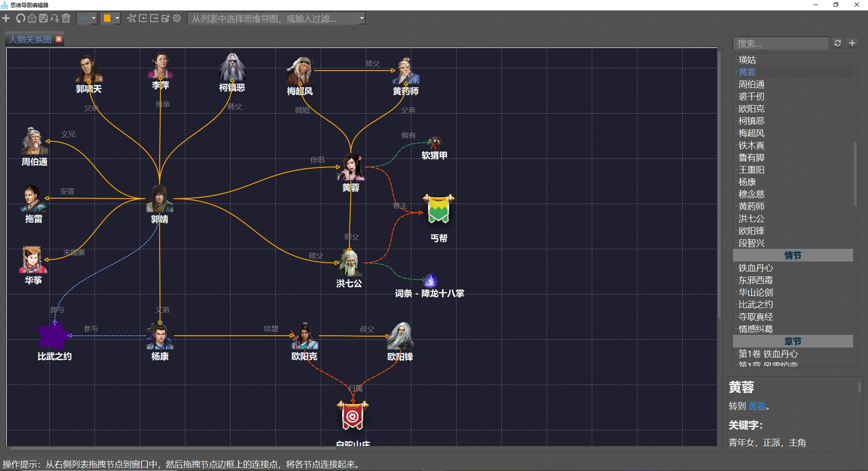Close the 人物关系图 tab
The image size is (868, 471).
click(59, 39)
